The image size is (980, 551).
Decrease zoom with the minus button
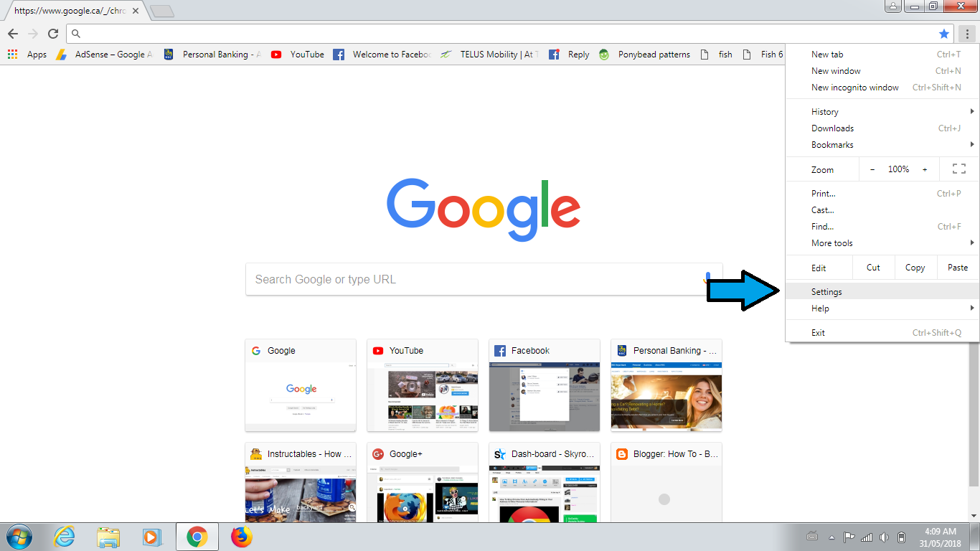[x=872, y=169]
